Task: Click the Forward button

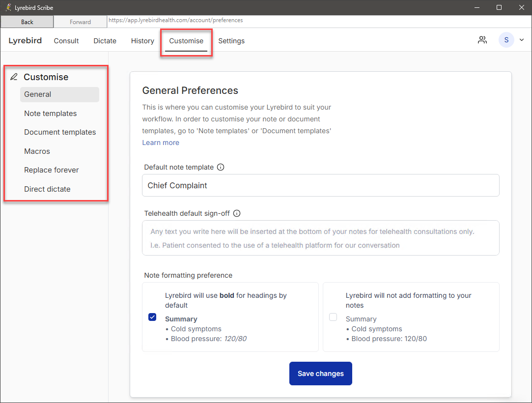Action: point(81,22)
